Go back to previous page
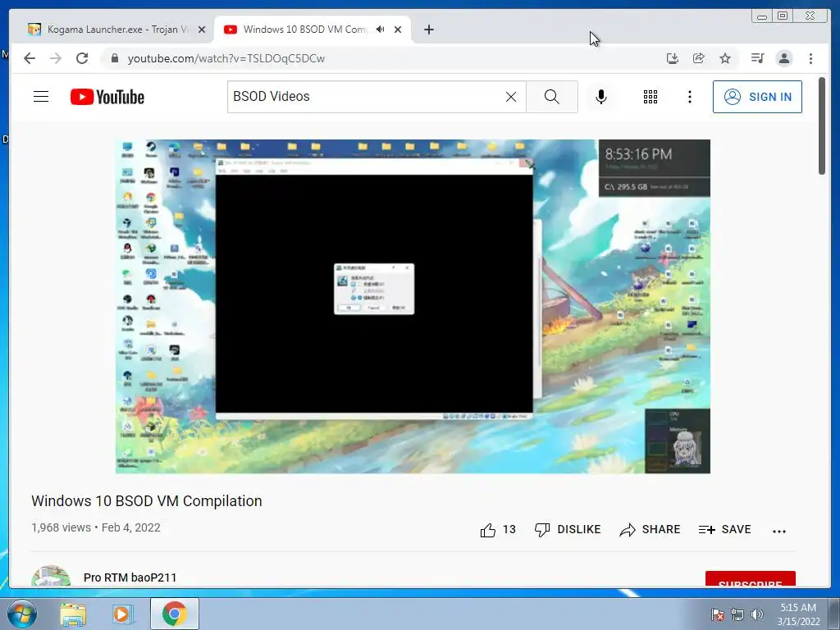840x630 pixels. pos(30,58)
